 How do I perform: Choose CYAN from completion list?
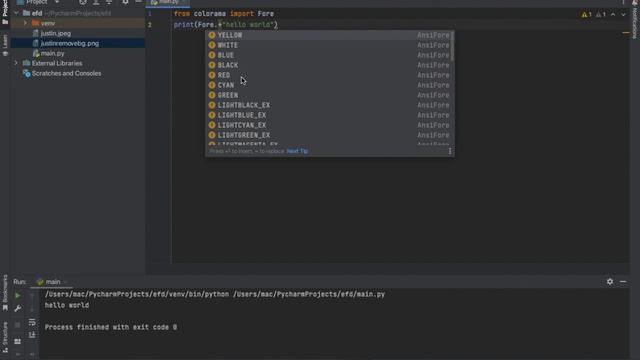click(329, 85)
